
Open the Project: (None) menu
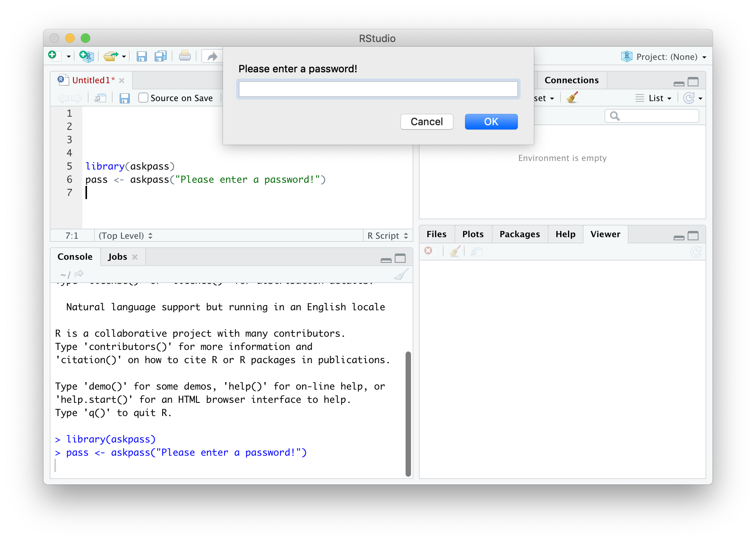(664, 57)
